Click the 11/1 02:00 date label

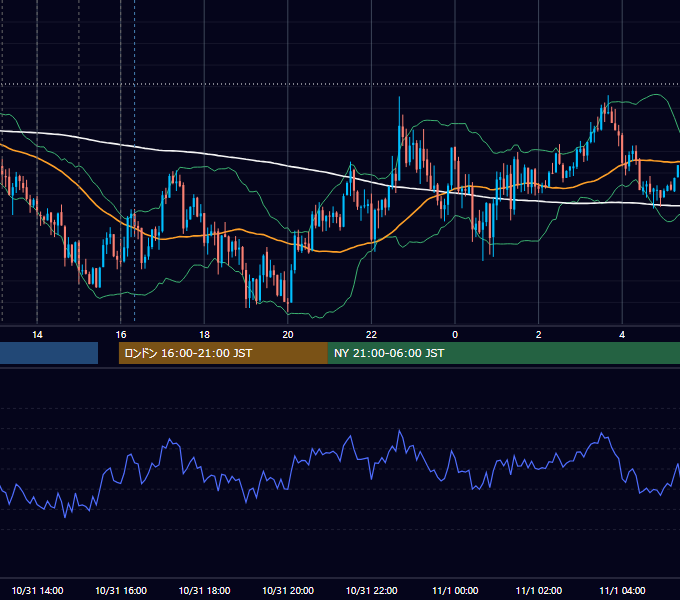tap(539, 590)
